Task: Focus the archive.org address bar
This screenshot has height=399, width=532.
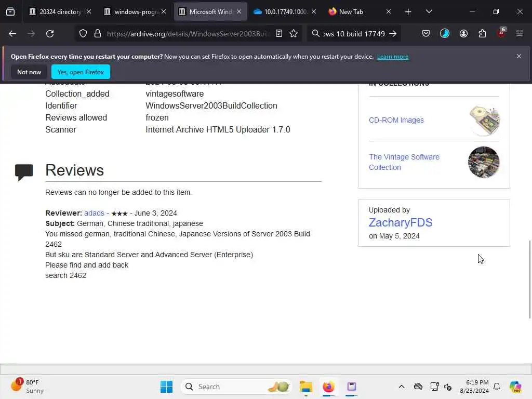Action: pyautogui.click(x=187, y=34)
